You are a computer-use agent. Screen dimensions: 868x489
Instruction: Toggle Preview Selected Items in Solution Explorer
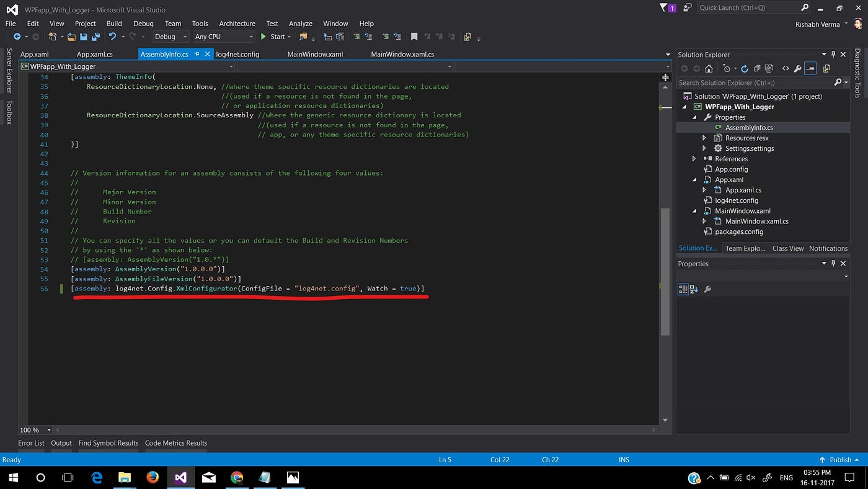[x=810, y=69]
